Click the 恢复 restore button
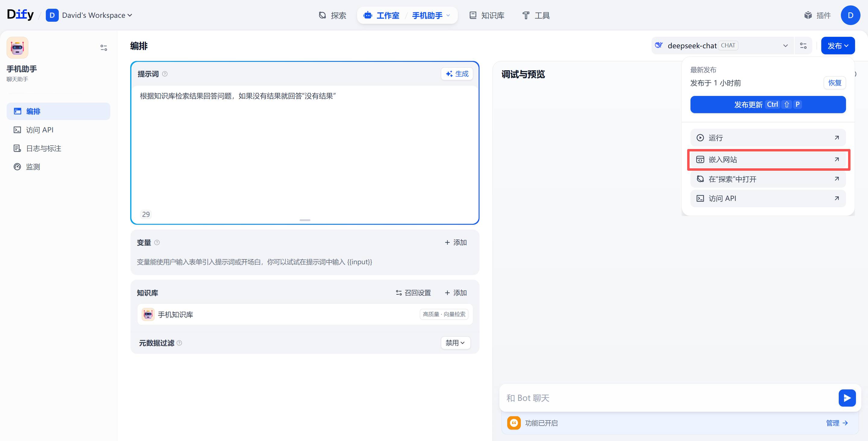Image resolution: width=868 pixels, height=441 pixels. click(x=834, y=83)
